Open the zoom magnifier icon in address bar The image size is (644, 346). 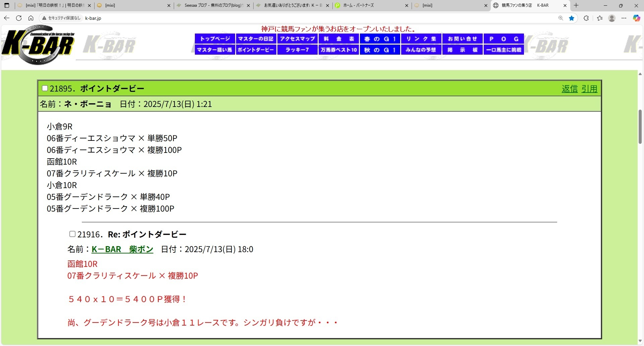click(x=560, y=18)
